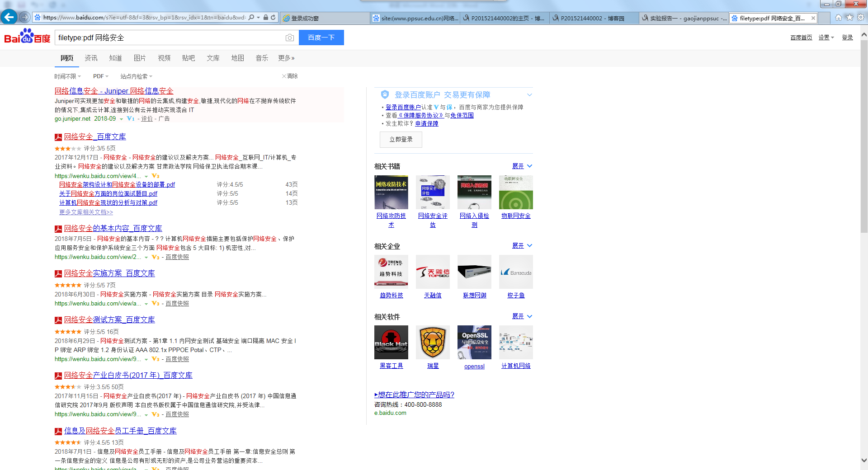Click the 联想网御 device image
This screenshot has width=868, height=470.
474,272
